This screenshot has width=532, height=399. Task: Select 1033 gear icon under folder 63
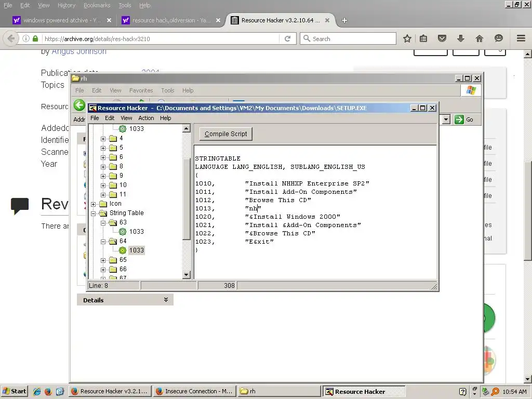pos(123,232)
